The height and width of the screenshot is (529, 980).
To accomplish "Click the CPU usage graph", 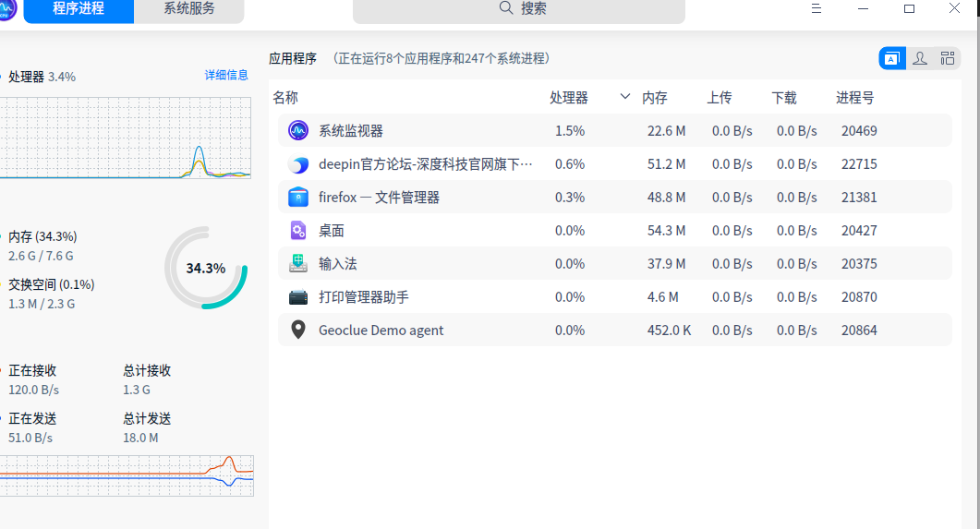I will (x=125, y=138).
